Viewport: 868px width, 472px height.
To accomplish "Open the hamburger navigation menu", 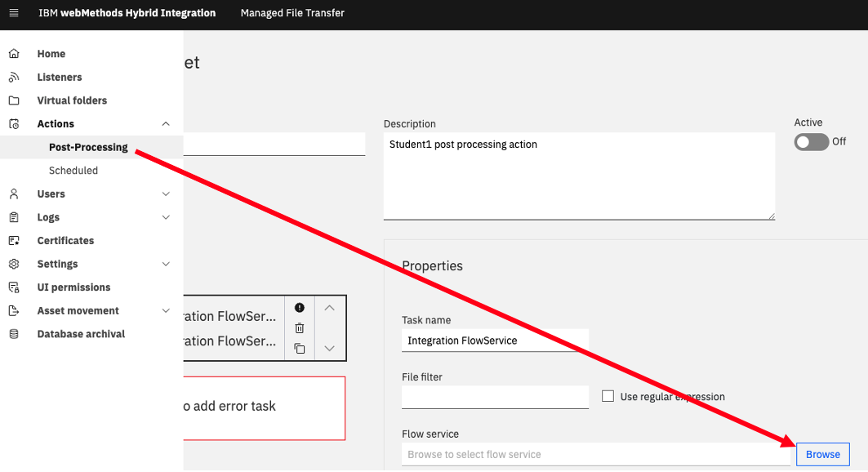I will pyautogui.click(x=14, y=13).
